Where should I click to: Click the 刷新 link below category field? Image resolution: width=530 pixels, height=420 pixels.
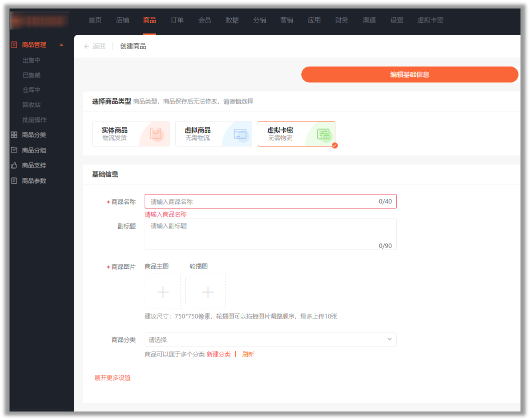(248, 354)
